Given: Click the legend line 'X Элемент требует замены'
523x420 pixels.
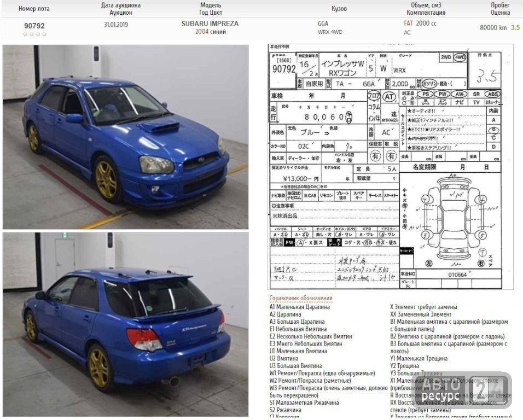Looking at the screenshot, I should (x=423, y=307).
